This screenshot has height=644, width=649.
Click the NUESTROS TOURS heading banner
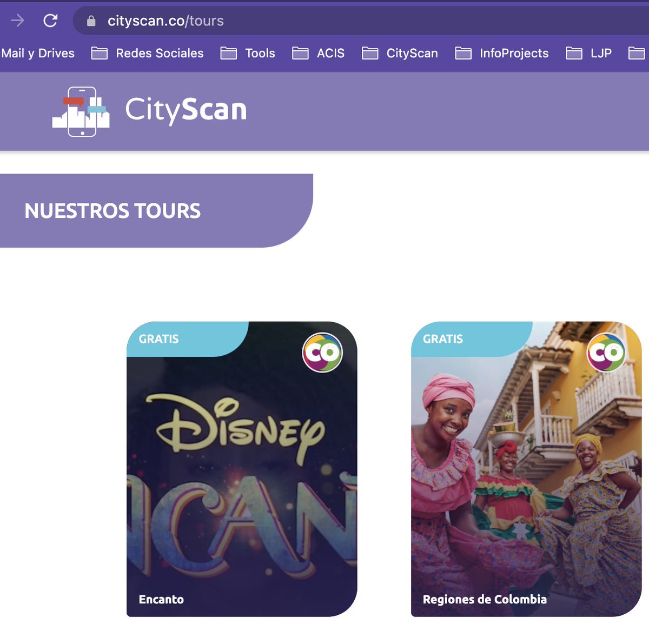point(156,210)
